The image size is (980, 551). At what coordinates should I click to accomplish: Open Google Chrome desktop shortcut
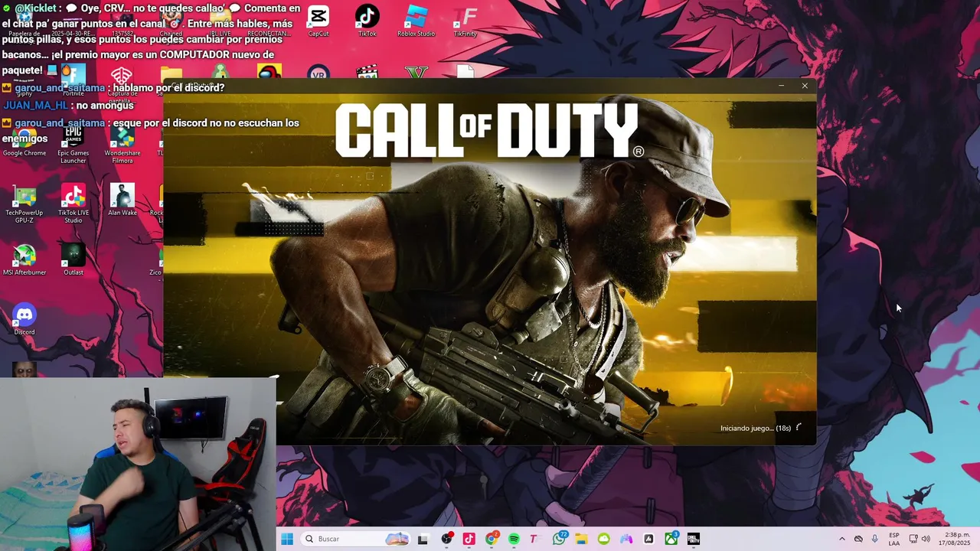point(24,142)
